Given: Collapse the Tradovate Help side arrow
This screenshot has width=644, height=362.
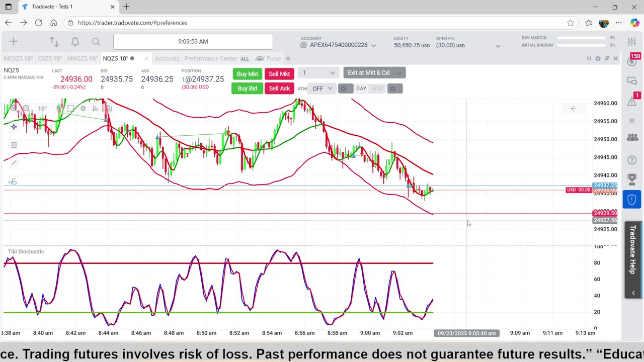Looking at the screenshot, I should tap(633, 293).
